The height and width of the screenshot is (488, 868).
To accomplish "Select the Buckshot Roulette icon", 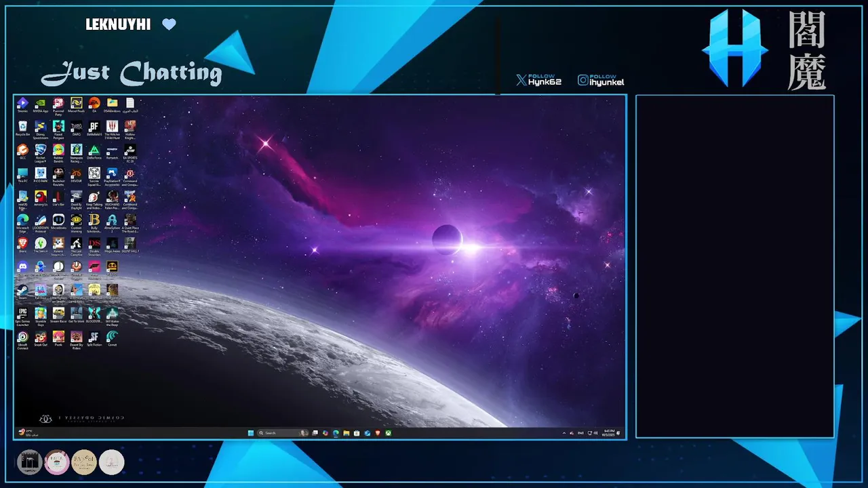I will pyautogui.click(x=58, y=177).
